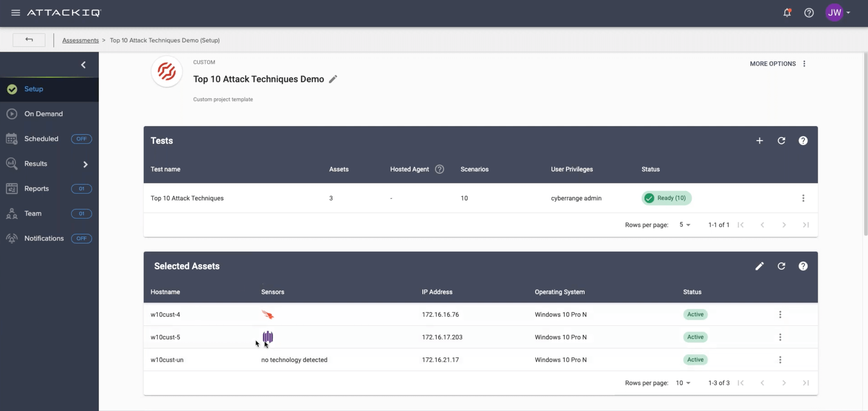Follow the Assessments breadcrumb link
Screen dimensions: 868x411
[80, 40]
